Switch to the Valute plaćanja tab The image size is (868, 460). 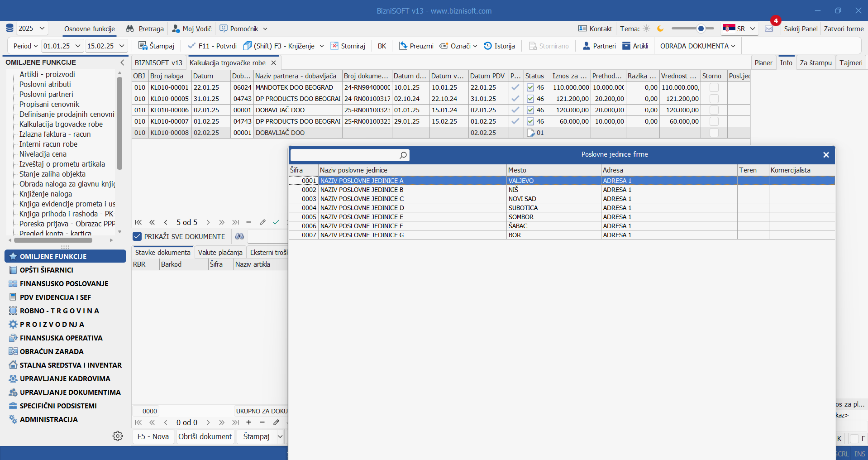pyautogui.click(x=220, y=252)
